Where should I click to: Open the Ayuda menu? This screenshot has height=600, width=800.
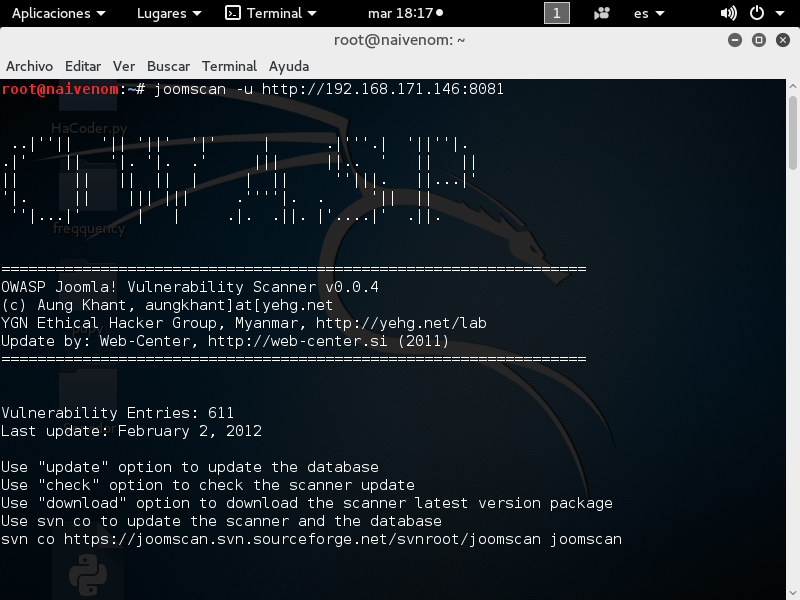[289, 66]
